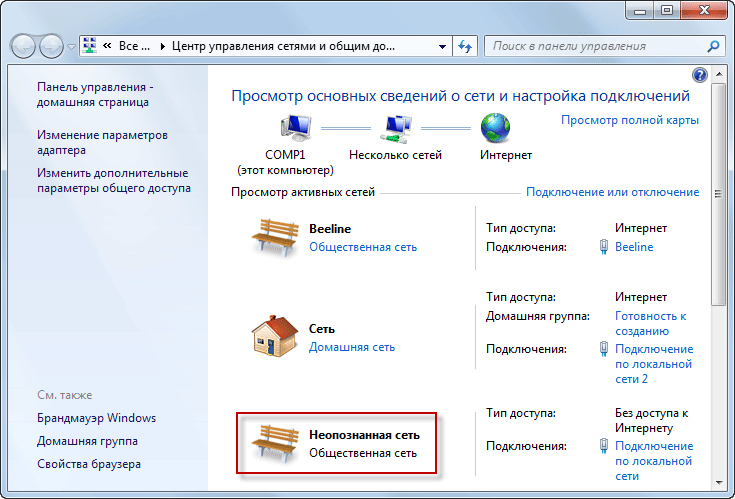Click the double chevron breadcrumb overflow

[x=107, y=46]
